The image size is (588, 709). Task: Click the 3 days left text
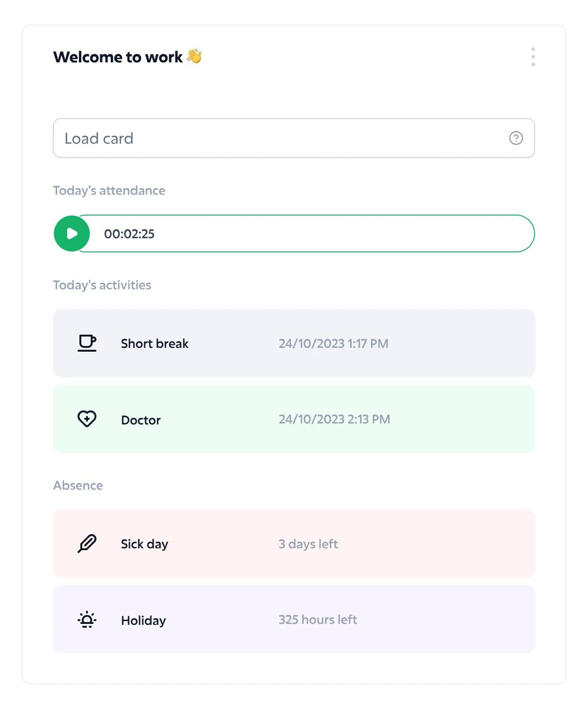click(x=308, y=544)
